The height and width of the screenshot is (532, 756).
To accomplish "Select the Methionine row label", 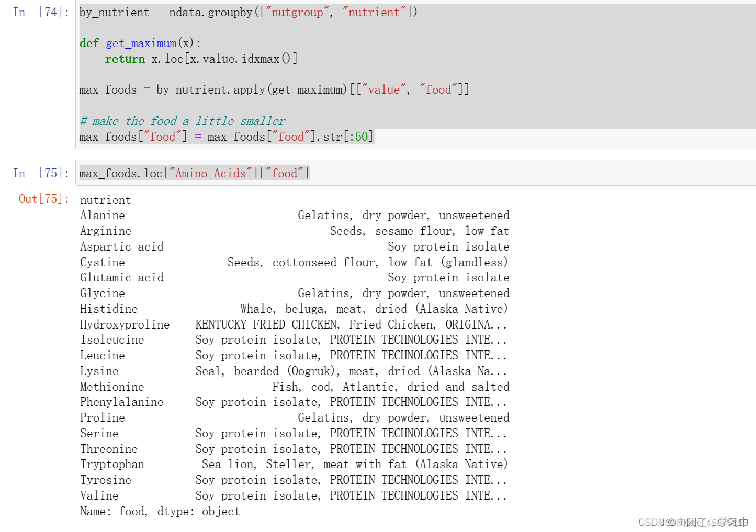I will [112, 387].
